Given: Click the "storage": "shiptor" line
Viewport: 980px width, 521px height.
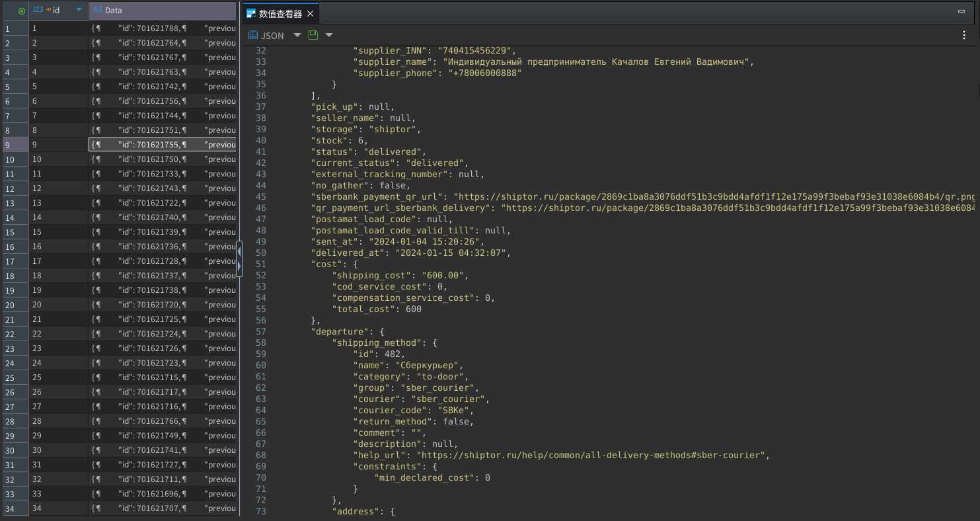Looking at the screenshot, I should pos(366,129).
